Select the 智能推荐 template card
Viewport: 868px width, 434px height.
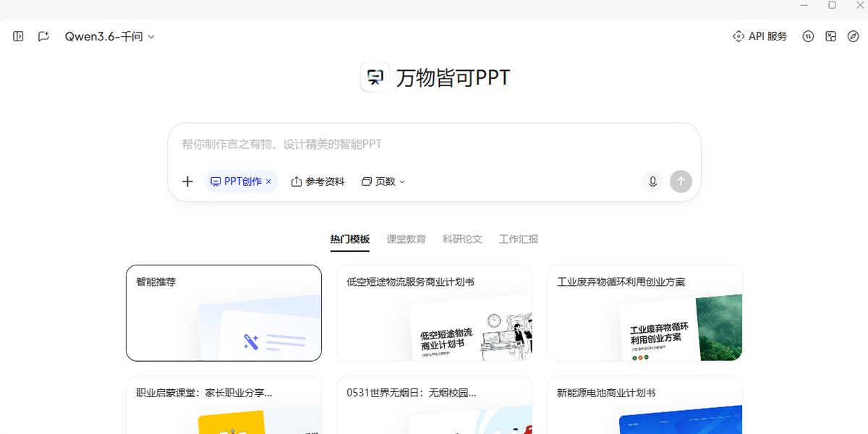tap(224, 313)
